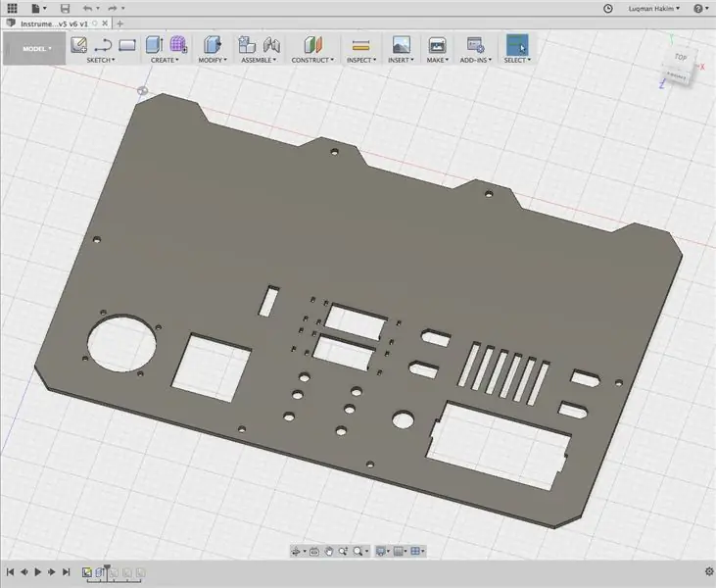The height and width of the screenshot is (588, 716).
Task: Add a new design tab
Action: 119,24
